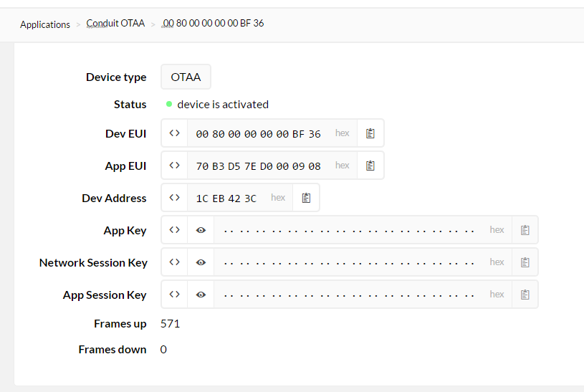
Task: Click the OTAA device type tag
Action: pyautogui.click(x=186, y=77)
